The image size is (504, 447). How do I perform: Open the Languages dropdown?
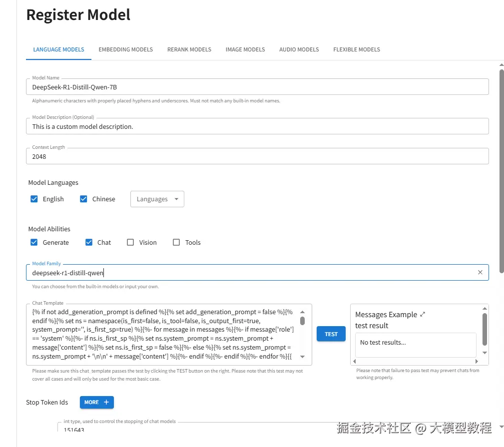157,199
